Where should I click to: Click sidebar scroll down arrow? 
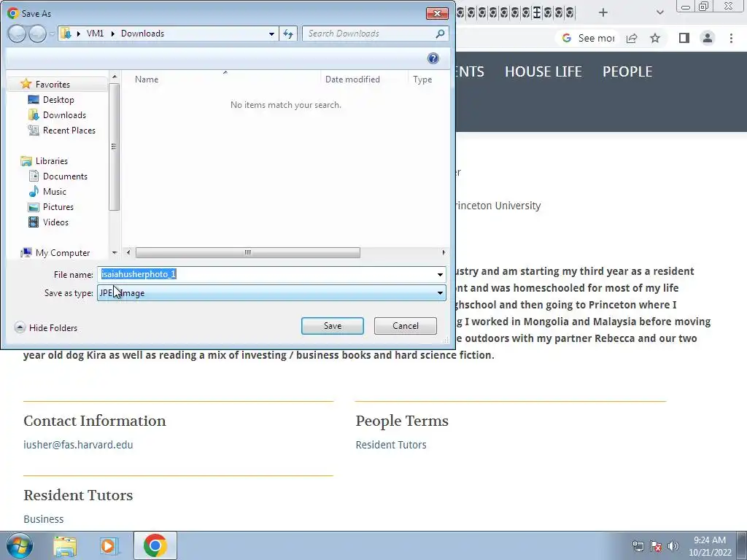[115, 252]
